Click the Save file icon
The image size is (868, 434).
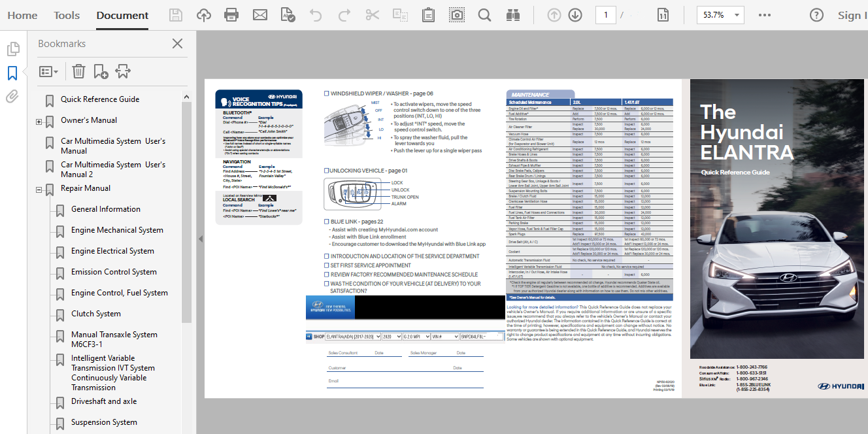coord(176,15)
